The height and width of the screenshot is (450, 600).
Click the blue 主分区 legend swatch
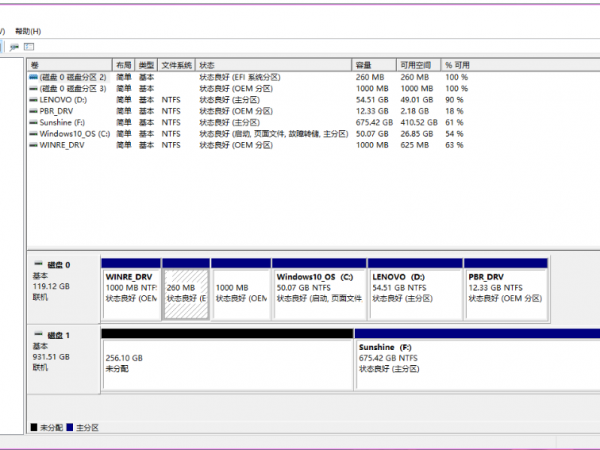[x=70, y=427]
